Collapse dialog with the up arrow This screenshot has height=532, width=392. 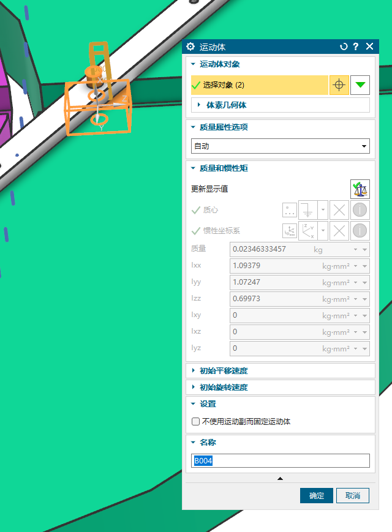280,479
